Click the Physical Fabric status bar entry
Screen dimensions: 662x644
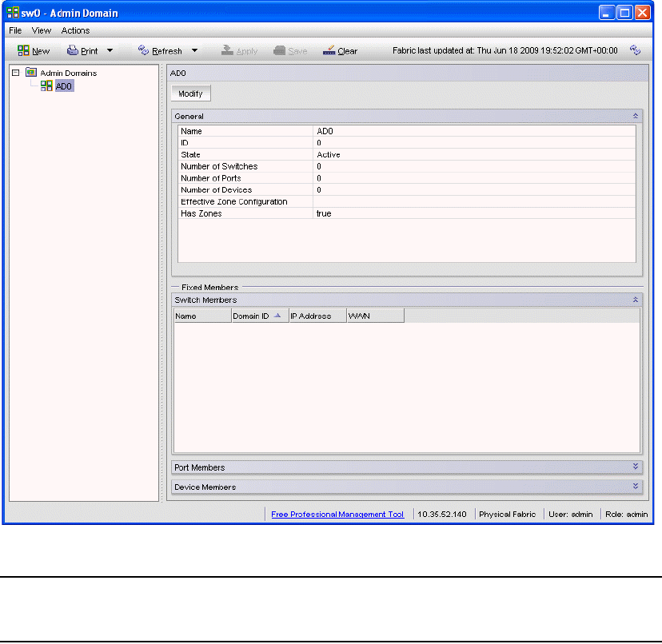[507, 514]
